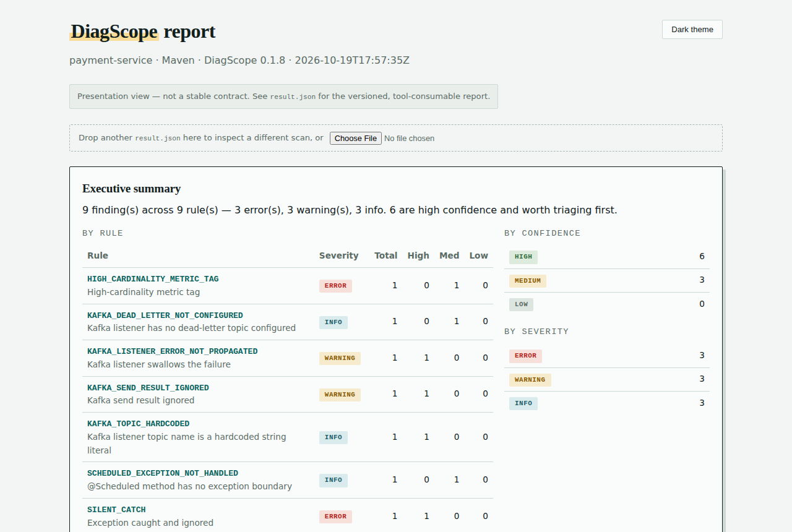This screenshot has height=532, width=792.
Task: Click the 'Presentation view' notice banner
Action: (x=283, y=97)
